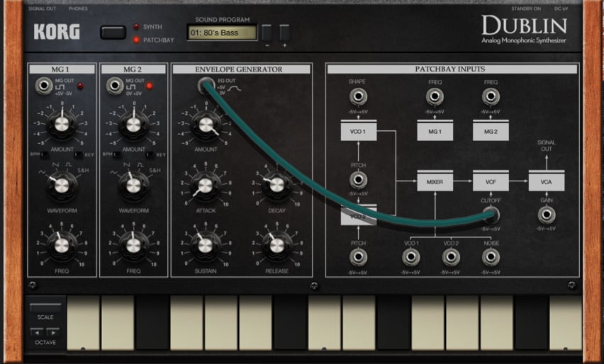
Task: Click the VCO 1 block in patchbay diagram
Action: tap(358, 130)
